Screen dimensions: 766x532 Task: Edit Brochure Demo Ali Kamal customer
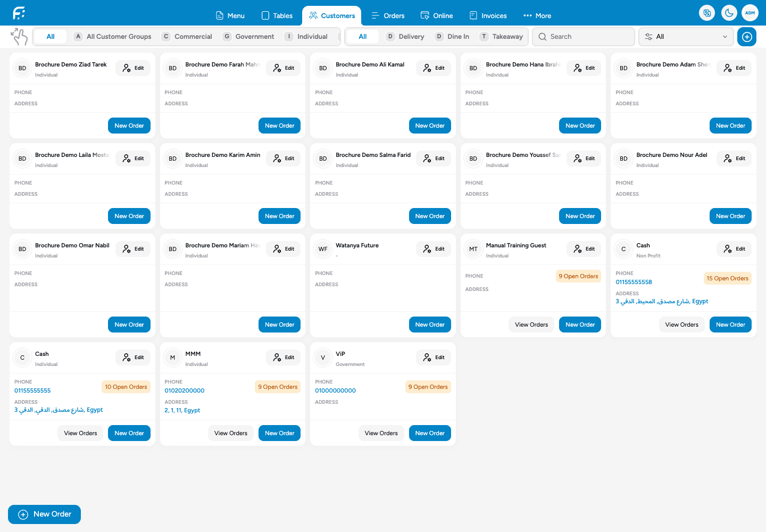(x=434, y=68)
